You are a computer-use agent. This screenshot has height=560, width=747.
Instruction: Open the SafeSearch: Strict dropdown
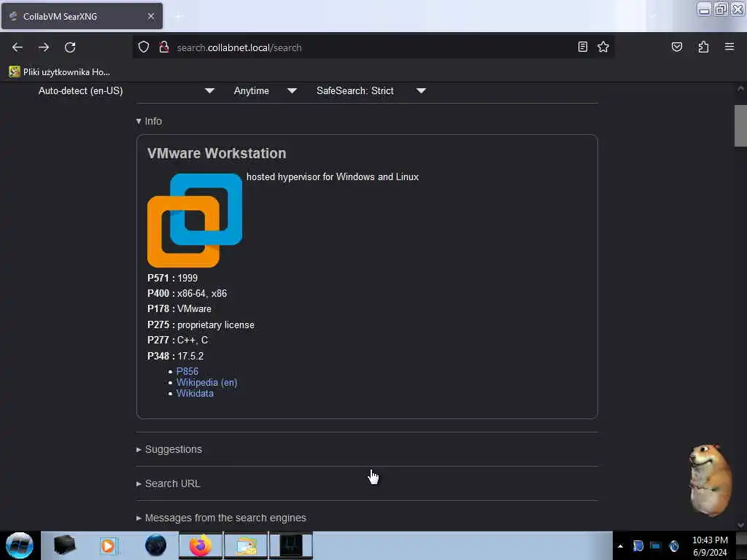[371, 91]
